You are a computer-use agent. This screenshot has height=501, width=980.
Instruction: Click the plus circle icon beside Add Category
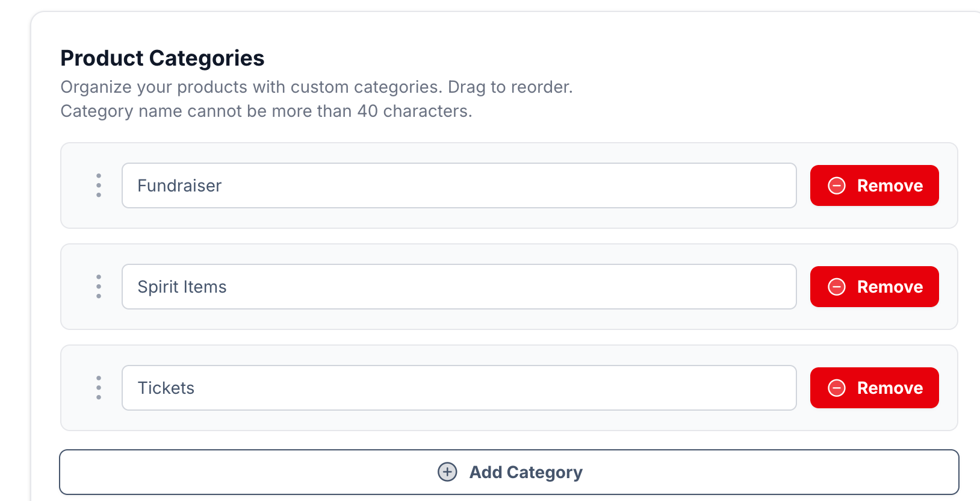(447, 472)
